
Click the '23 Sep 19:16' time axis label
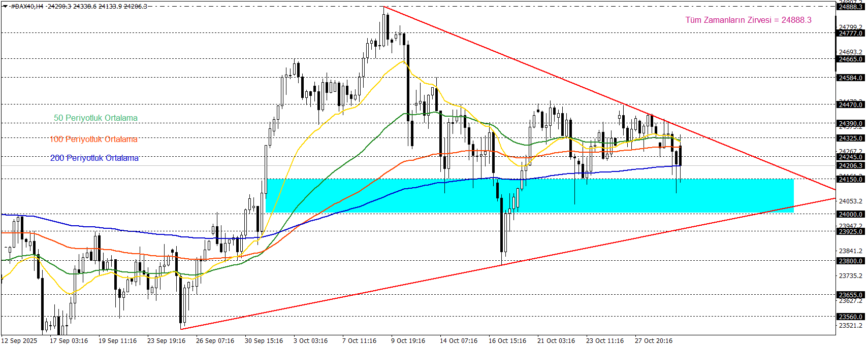click(x=166, y=340)
